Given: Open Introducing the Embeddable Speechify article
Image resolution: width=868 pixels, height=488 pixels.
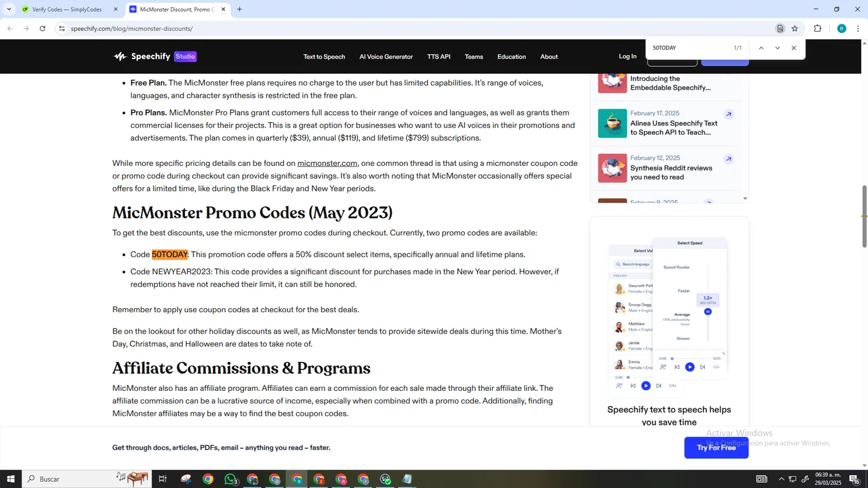Looking at the screenshot, I should [671, 83].
